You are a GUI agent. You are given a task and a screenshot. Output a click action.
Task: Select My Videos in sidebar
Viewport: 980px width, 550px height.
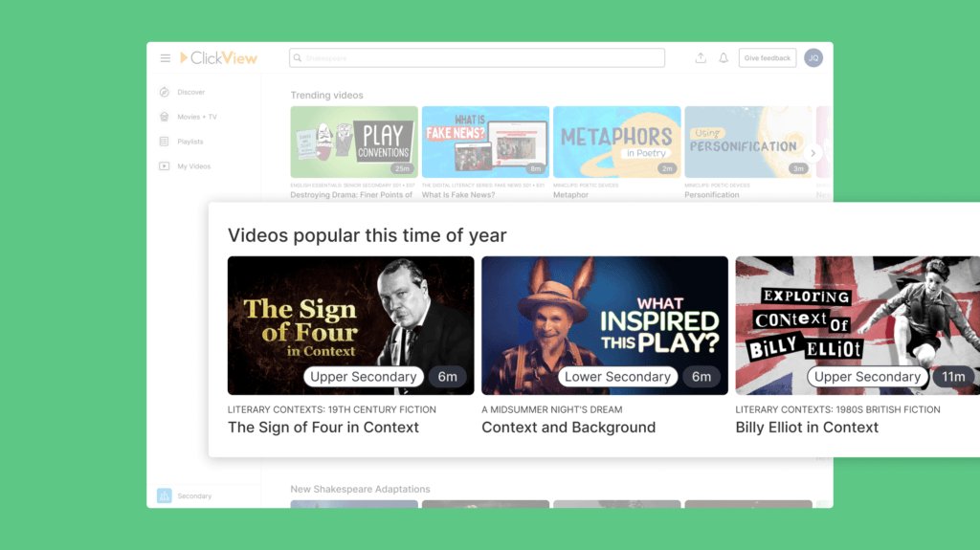coord(193,166)
